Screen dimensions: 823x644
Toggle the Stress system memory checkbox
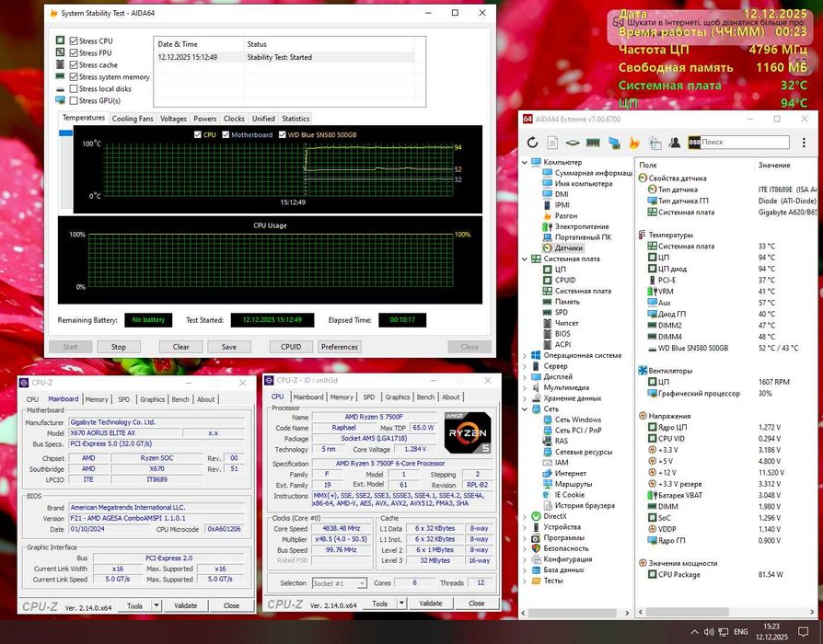74,77
